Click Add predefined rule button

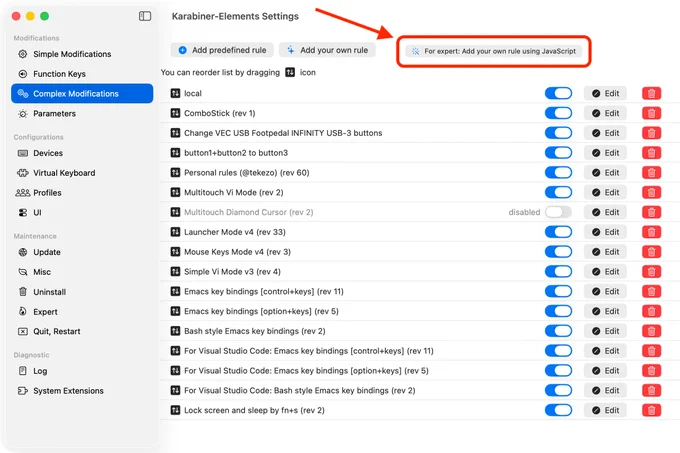222,50
